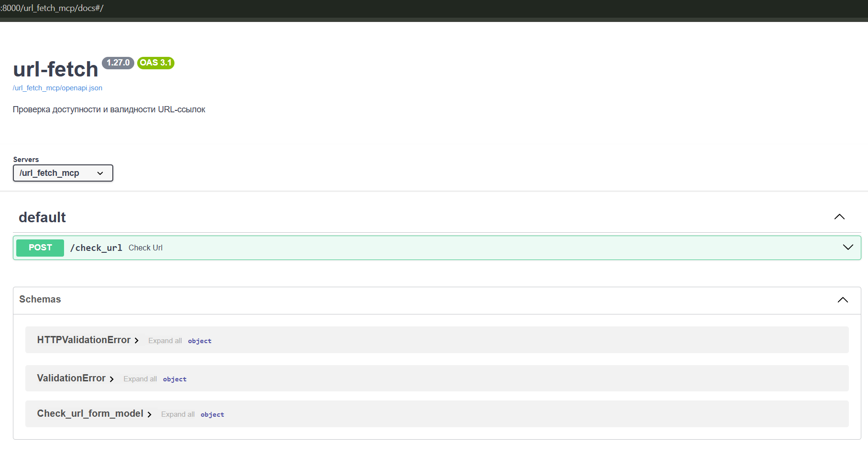Click the default tag heading
868x454 pixels.
[x=42, y=217]
